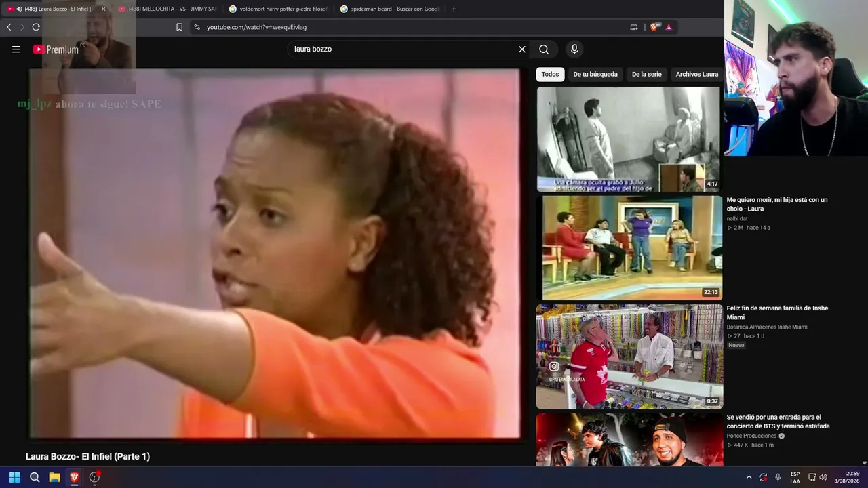868x488 pixels.
Task: Start voice search with the microphone
Action: [x=574, y=49]
